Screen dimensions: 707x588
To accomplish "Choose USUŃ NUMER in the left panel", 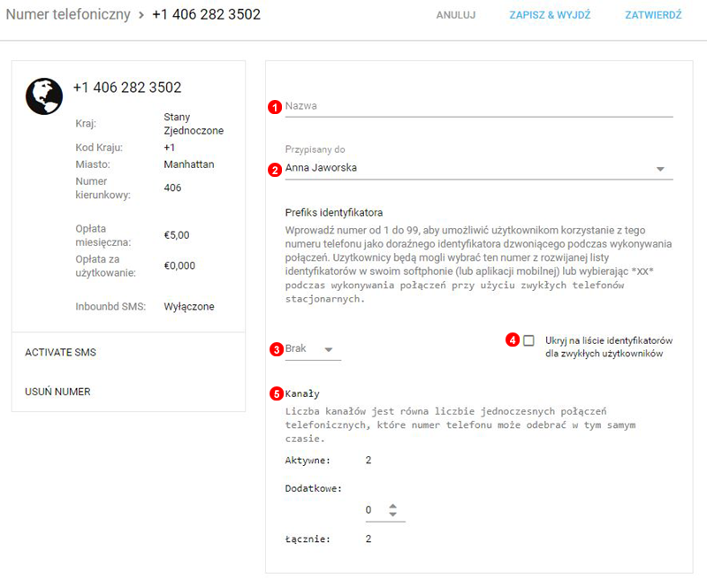I will (x=57, y=392).
